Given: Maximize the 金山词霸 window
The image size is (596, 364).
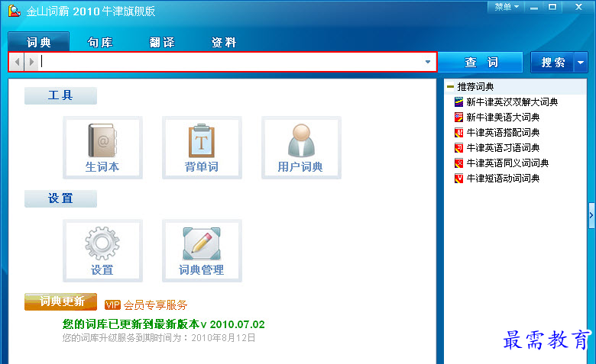Looking at the screenshot, I should click(552, 7).
